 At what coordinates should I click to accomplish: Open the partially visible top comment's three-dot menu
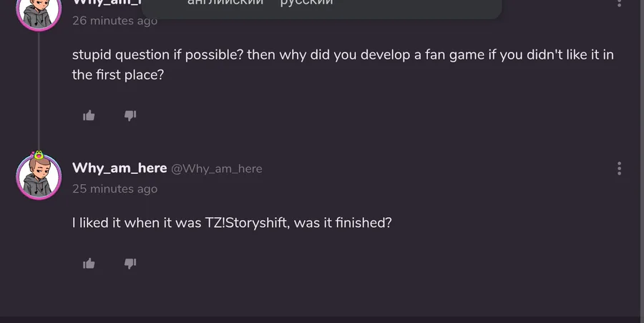pos(620,4)
